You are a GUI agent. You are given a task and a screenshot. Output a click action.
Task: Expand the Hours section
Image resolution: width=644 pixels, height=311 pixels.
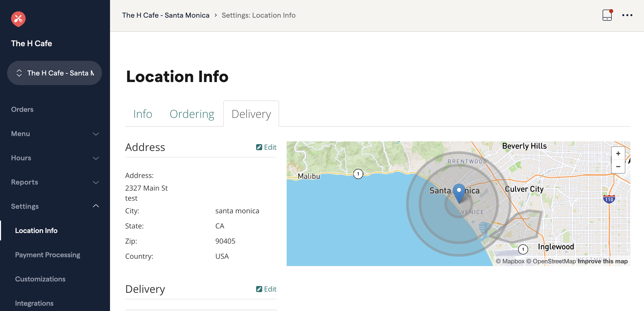96,158
